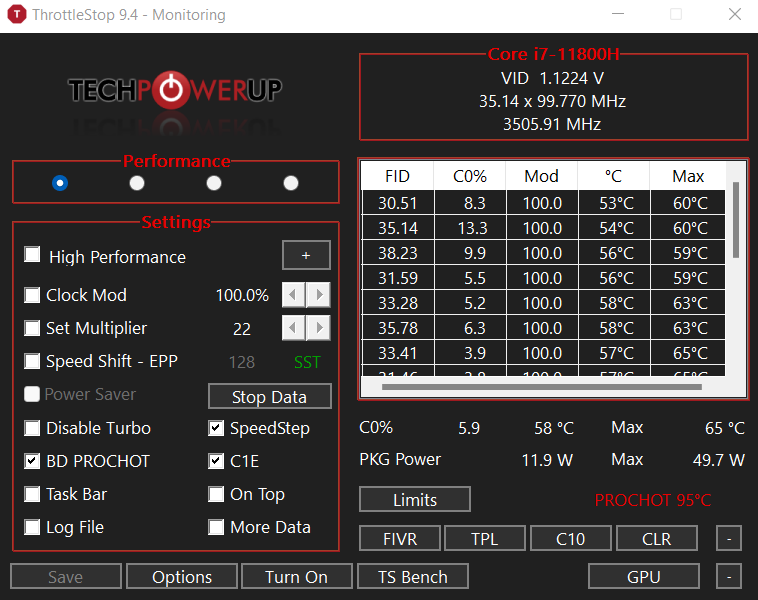
Task: Turn on the Log File checkbox
Action: [x=32, y=527]
